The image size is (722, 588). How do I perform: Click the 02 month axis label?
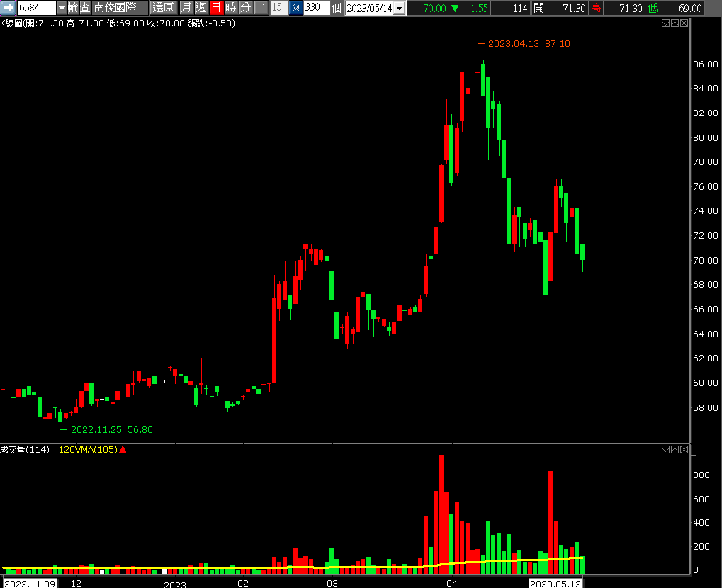coord(242,584)
